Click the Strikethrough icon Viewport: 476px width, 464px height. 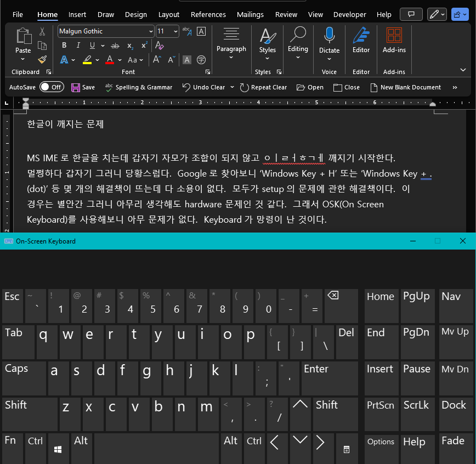(115, 46)
